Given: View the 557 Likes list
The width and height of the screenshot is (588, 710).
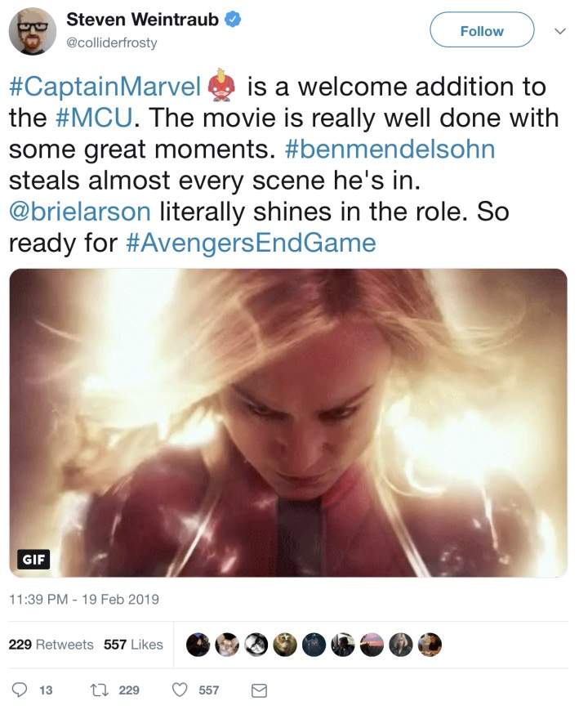Looking at the screenshot, I should click(133, 645).
